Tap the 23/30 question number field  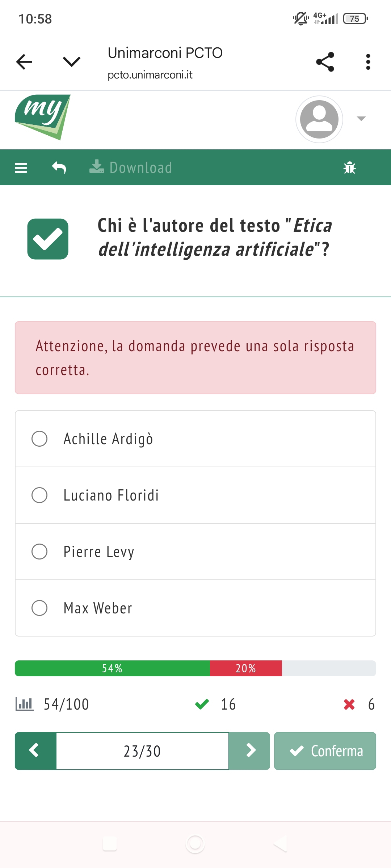point(142,751)
